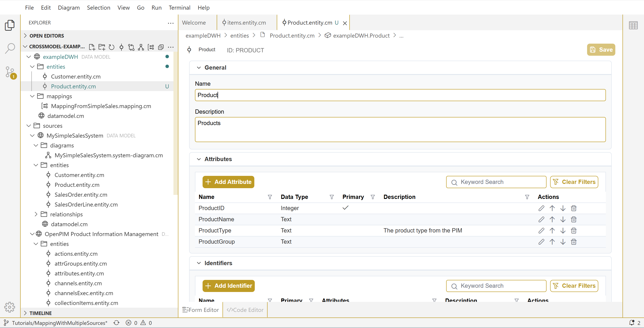Toggle the Data Type column filter
Viewport: 644px width, 328px height.
click(331, 197)
